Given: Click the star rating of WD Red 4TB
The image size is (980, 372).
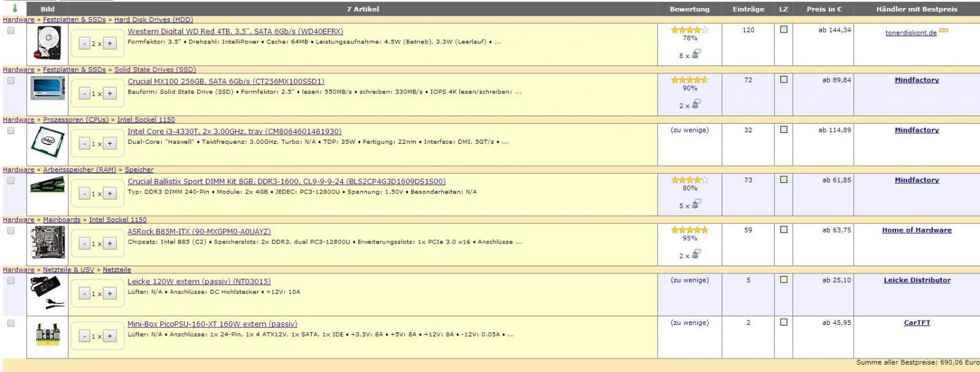Looking at the screenshot, I should pos(690,29).
